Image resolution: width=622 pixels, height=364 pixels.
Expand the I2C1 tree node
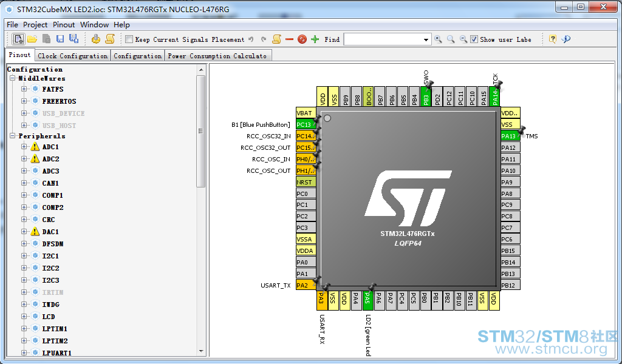coord(24,256)
